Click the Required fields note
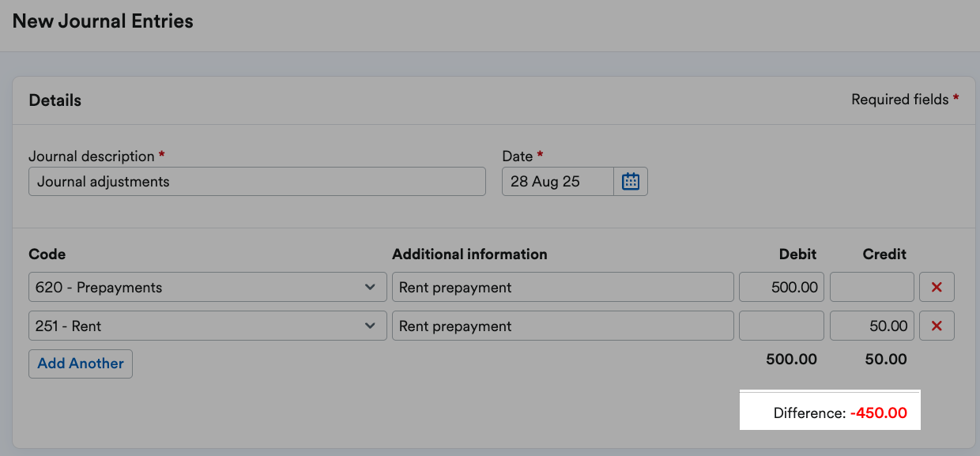This screenshot has height=456, width=980. (905, 100)
